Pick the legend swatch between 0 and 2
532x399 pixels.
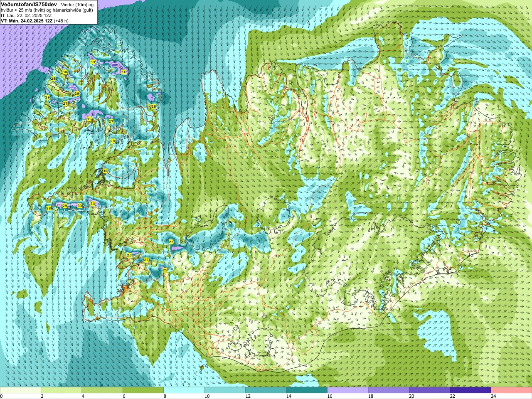pyautogui.click(x=20, y=390)
